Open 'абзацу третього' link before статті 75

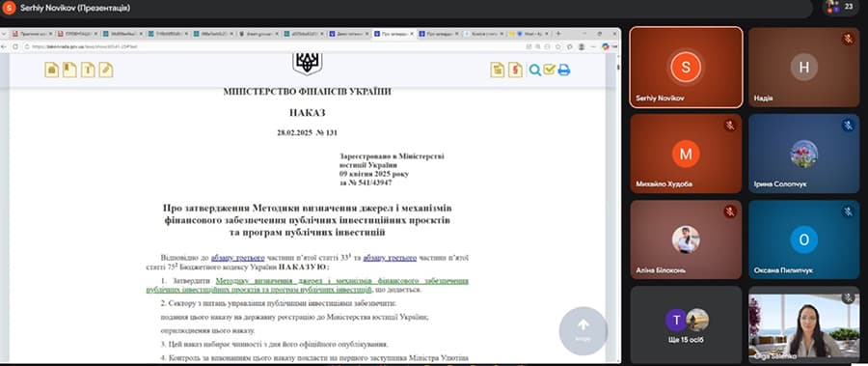390,258
